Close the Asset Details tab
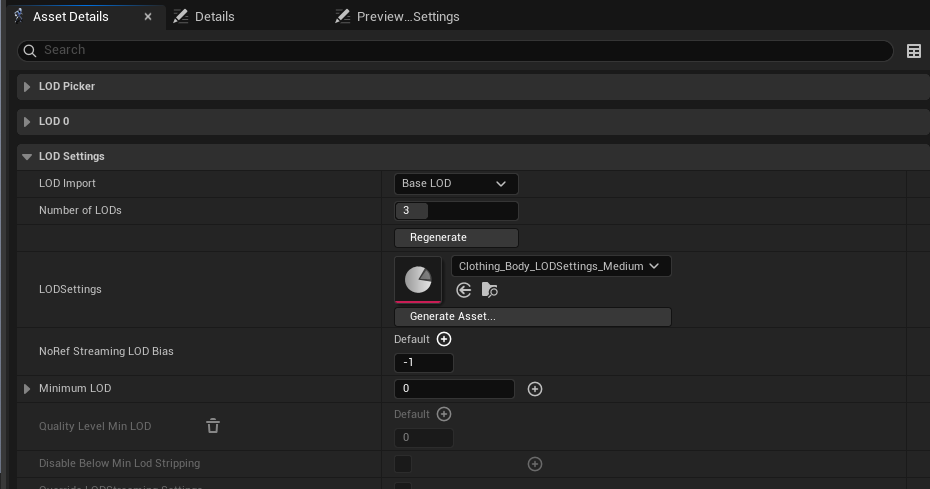Image resolution: width=930 pixels, height=489 pixels. tap(148, 17)
